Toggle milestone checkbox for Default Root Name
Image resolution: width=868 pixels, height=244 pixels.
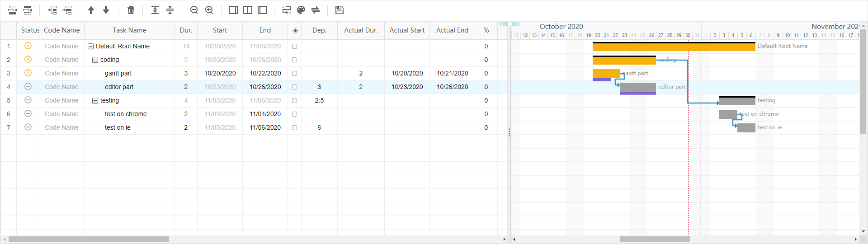coord(295,46)
